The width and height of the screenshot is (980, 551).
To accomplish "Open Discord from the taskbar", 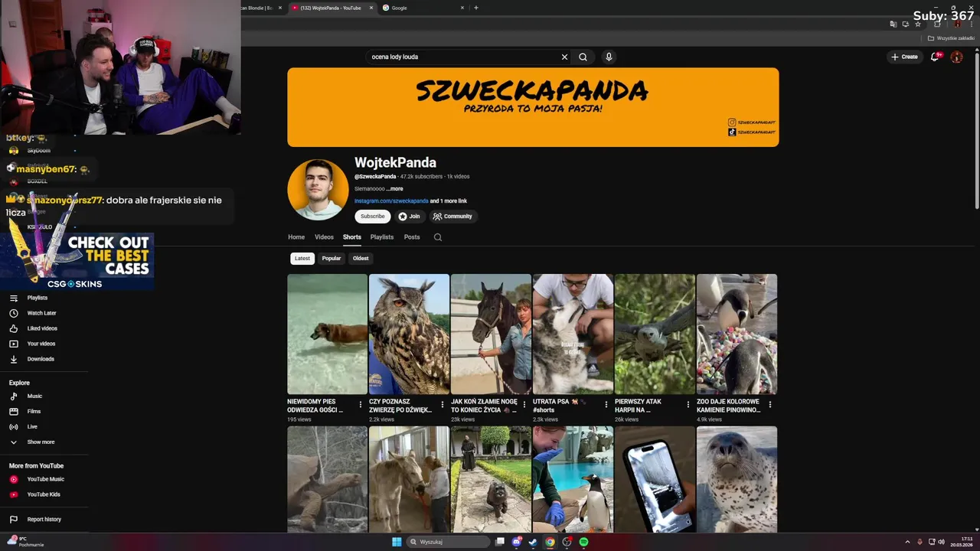I will [x=517, y=542].
